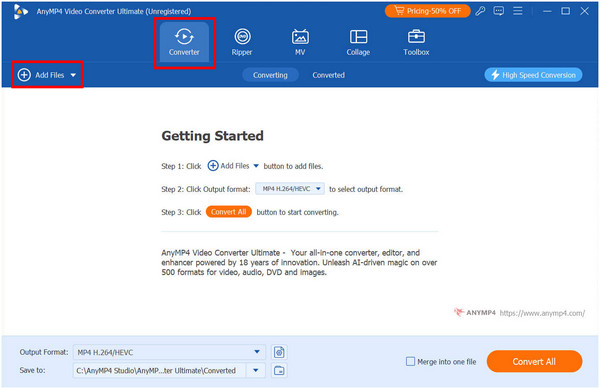Visit the https://www.anymp4.com/ link
Viewport: 600px width, 389px height.
[x=542, y=313]
